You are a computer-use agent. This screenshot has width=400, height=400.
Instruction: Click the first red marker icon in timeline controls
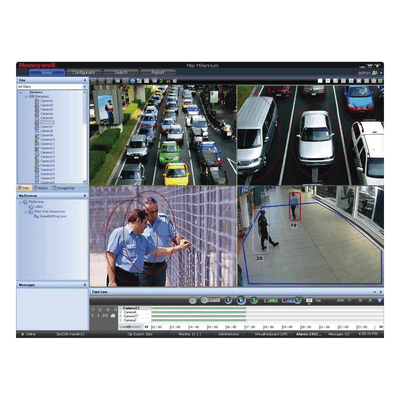point(93,310)
